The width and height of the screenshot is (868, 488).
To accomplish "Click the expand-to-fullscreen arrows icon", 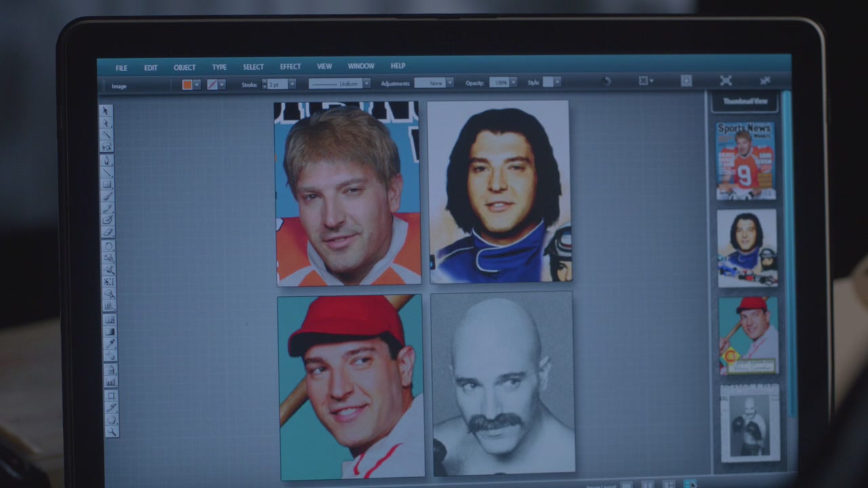I will (x=726, y=81).
